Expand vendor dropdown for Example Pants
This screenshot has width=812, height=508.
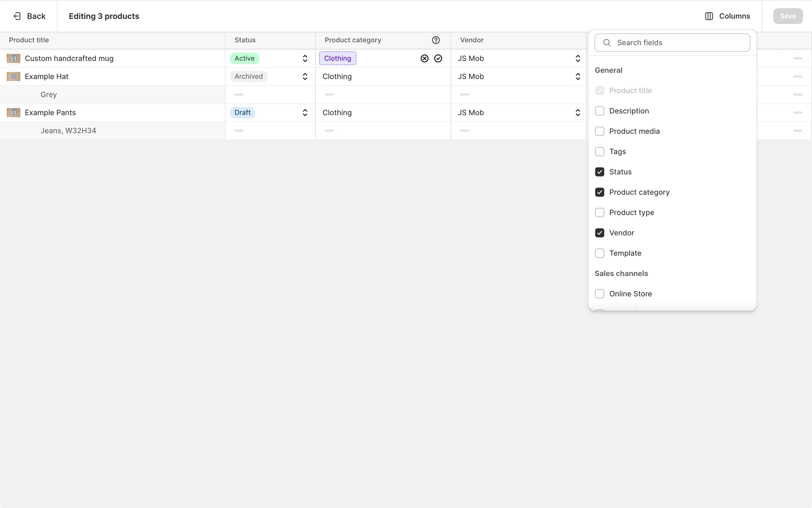click(x=577, y=113)
